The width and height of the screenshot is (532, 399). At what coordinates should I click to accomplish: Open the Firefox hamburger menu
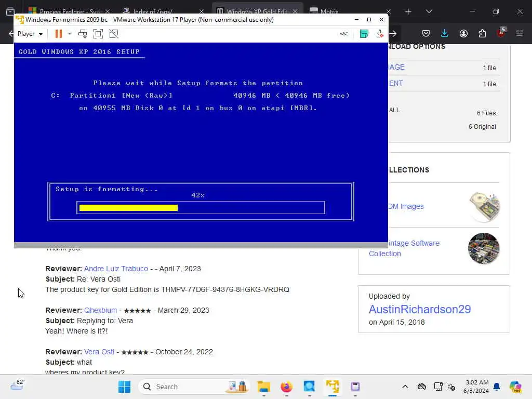[520, 33]
